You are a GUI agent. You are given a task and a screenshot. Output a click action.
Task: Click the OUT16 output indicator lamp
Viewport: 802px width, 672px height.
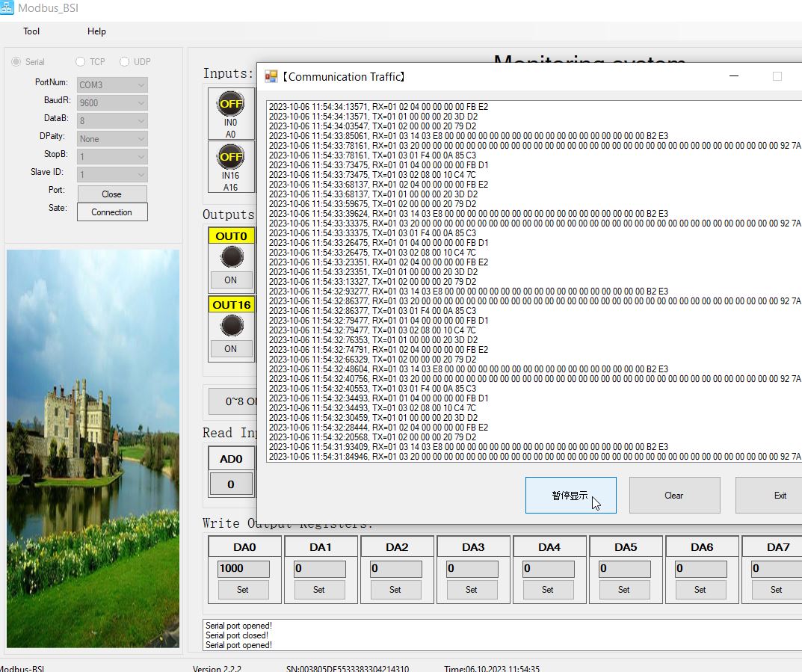(231, 325)
